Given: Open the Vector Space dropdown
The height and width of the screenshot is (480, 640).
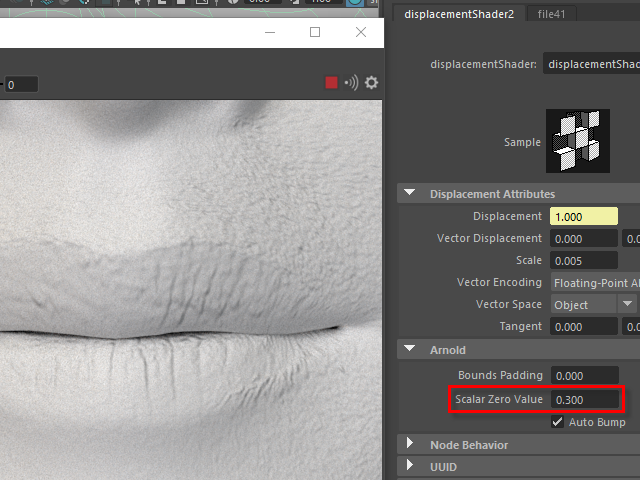Looking at the screenshot, I should pyautogui.click(x=594, y=304).
